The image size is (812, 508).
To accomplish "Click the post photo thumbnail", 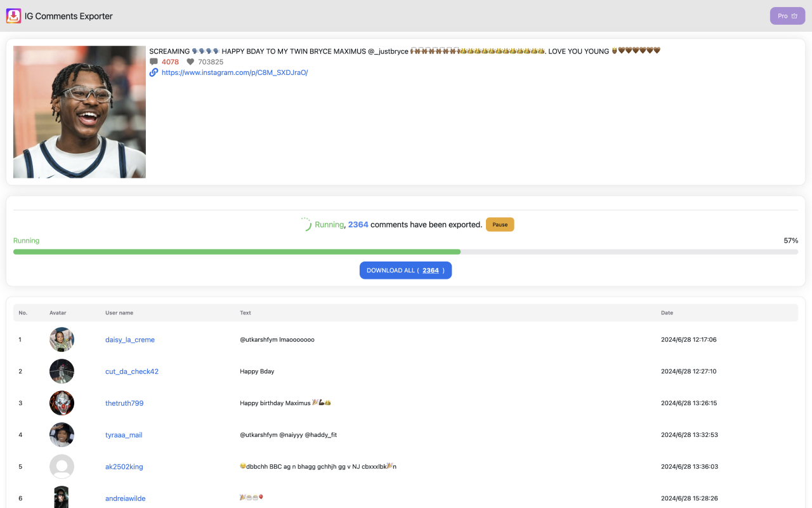I will click(x=79, y=112).
